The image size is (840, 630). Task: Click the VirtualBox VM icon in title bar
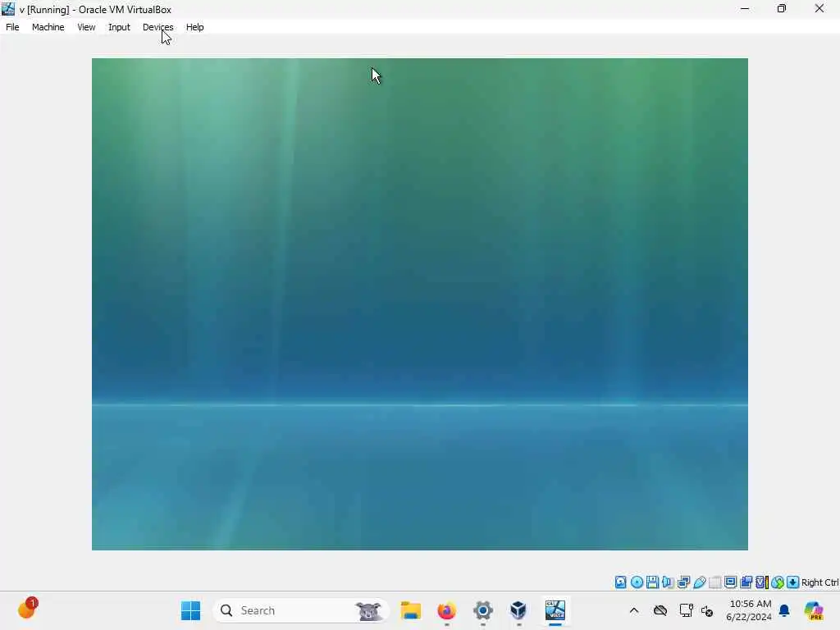tap(8, 9)
